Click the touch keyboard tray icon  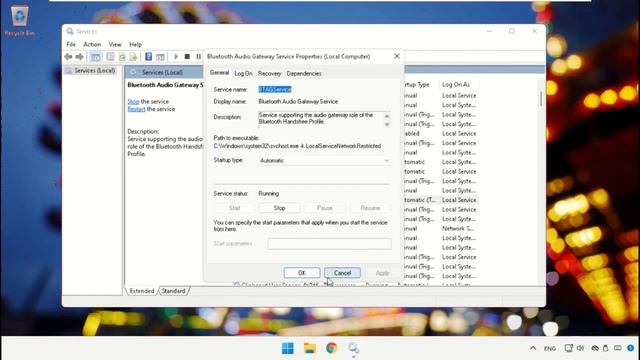coord(618,348)
